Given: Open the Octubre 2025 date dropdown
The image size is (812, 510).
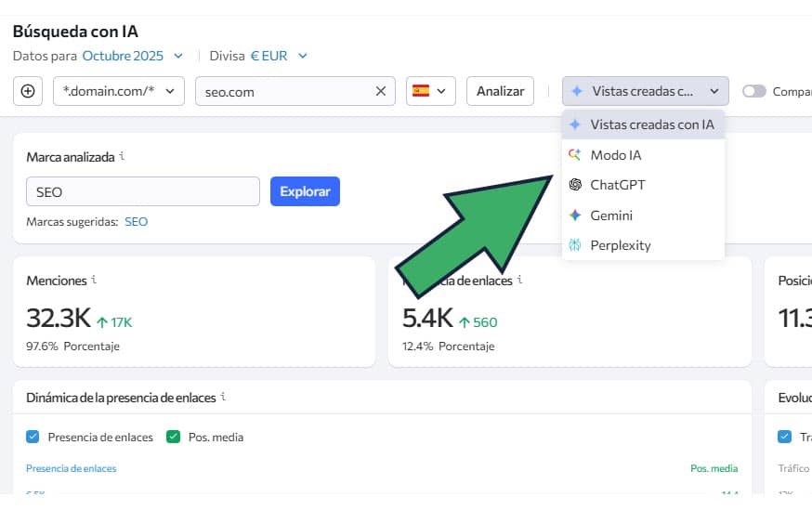Looking at the screenshot, I should coord(133,56).
